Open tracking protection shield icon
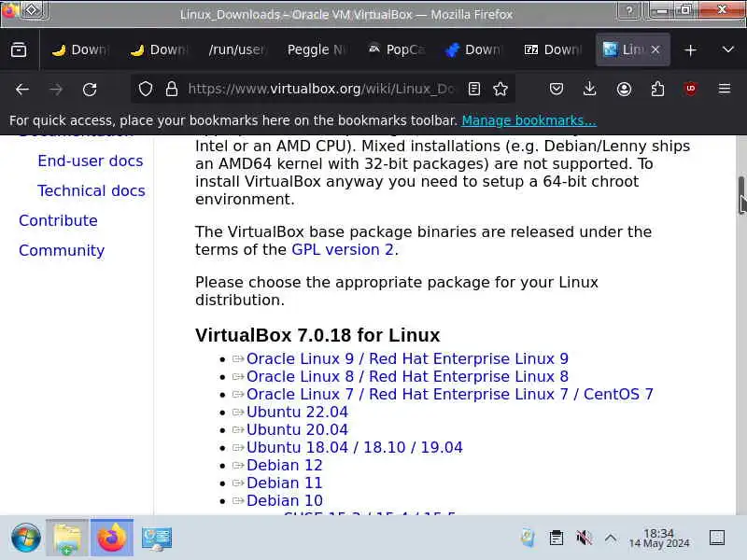The image size is (747, 560). pyautogui.click(x=146, y=89)
